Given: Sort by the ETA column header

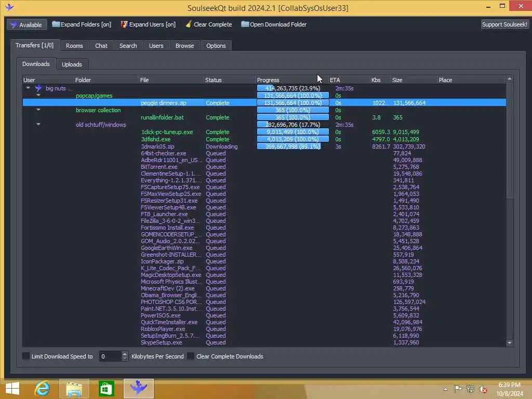Looking at the screenshot, I should click(x=349, y=80).
